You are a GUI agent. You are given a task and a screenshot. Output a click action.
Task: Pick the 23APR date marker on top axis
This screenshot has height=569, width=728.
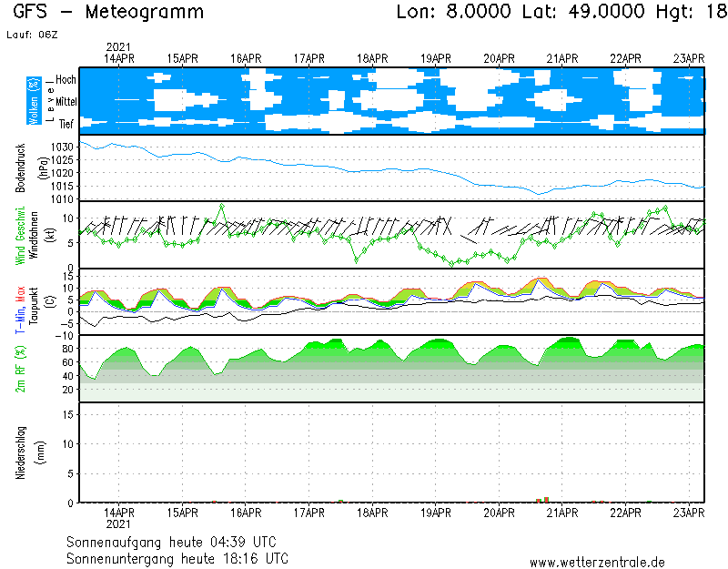689,58
